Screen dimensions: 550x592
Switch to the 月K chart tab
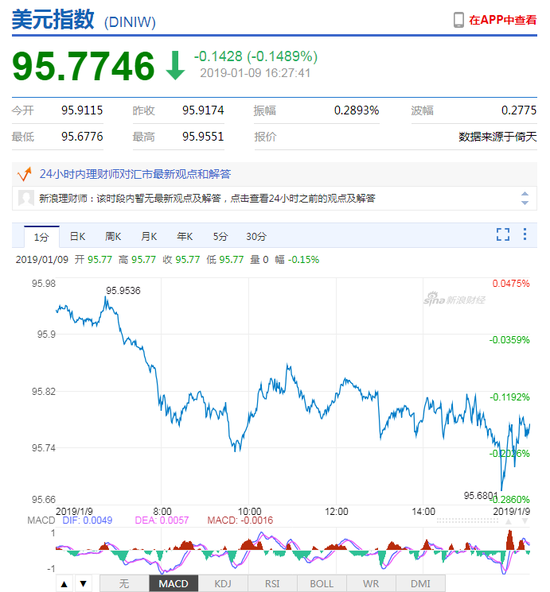pos(149,237)
